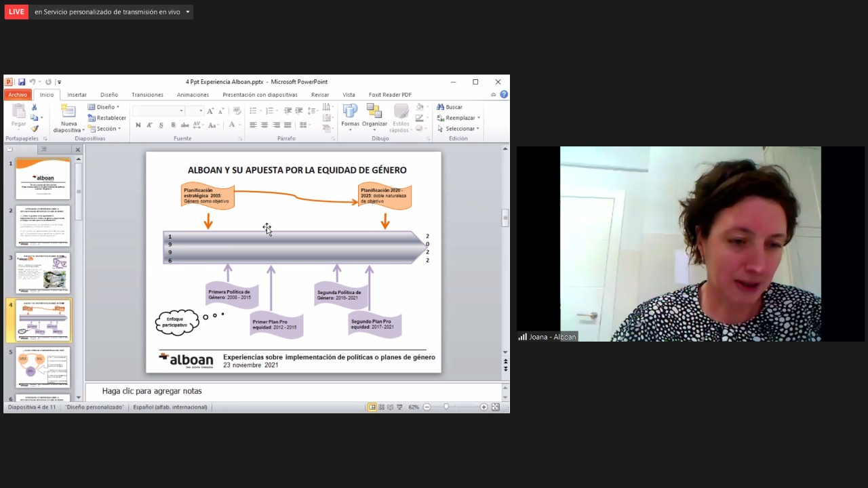The width and height of the screenshot is (868, 488).
Task: Open PowerPoint help question mark icon
Action: pos(504,95)
